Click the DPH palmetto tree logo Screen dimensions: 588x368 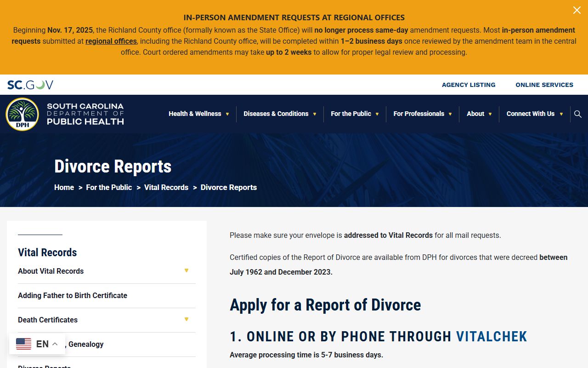tap(22, 114)
